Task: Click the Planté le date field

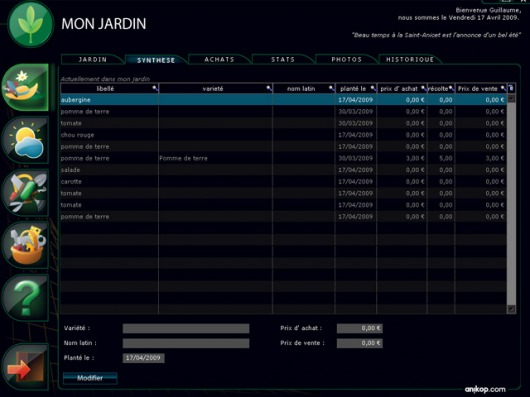Action: click(x=143, y=358)
